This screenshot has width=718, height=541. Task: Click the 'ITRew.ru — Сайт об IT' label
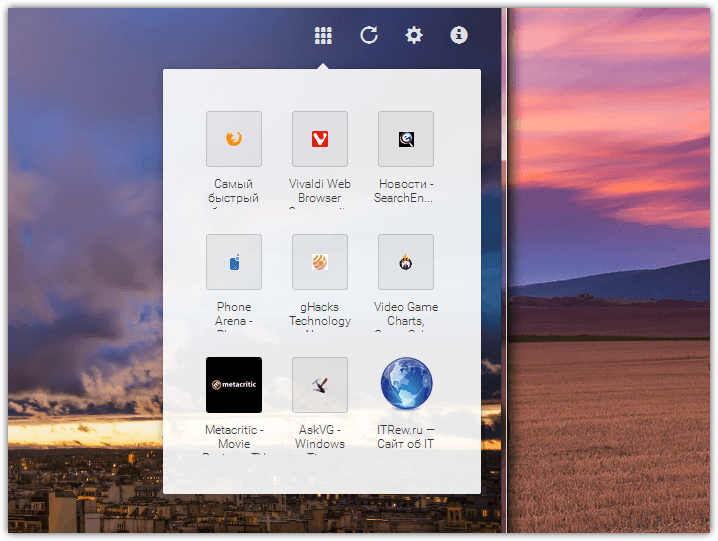(x=406, y=437)
